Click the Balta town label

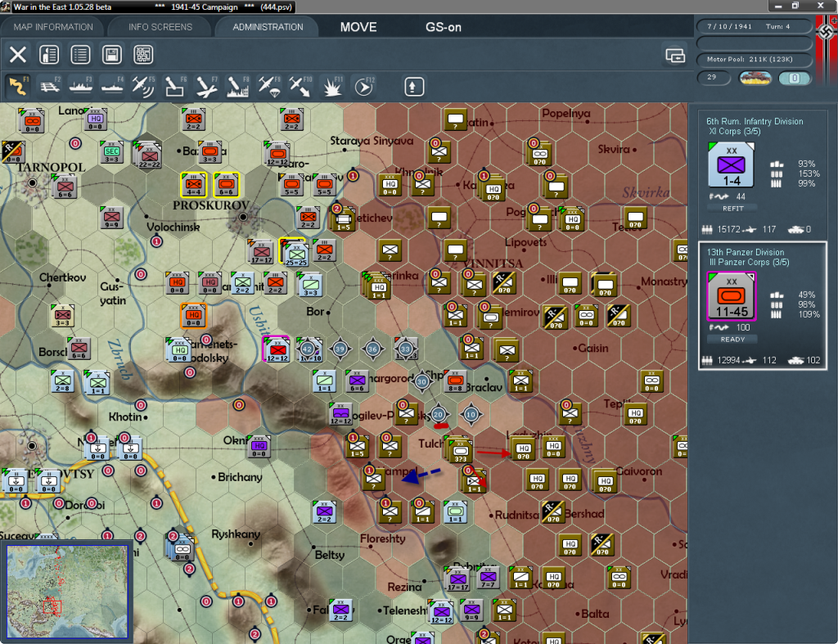595,614
